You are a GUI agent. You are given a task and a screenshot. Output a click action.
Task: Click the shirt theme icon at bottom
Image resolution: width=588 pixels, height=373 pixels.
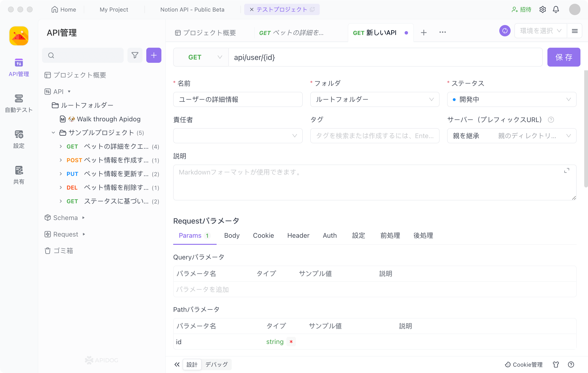[556, 365]
